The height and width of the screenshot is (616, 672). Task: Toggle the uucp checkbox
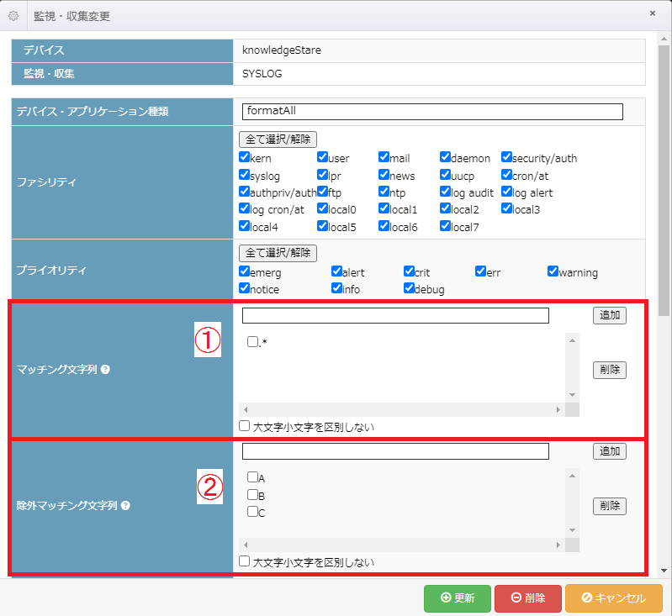pyautogui.click(x=445, y=174)
